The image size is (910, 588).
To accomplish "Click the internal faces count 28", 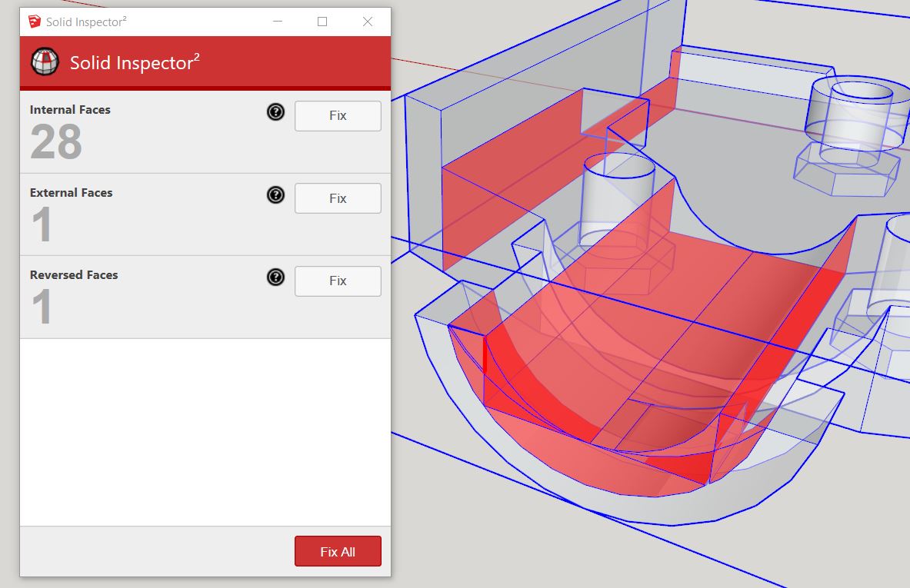I will tap(56, 142).
